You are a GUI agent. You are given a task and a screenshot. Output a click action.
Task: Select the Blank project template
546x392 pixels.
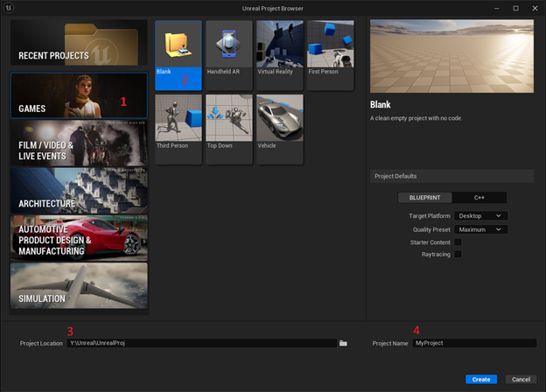click(178, 54)
